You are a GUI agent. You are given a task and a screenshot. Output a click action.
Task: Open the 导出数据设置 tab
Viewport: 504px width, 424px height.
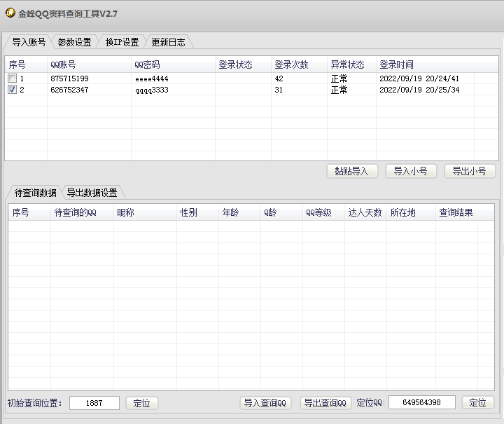(92, 193)
